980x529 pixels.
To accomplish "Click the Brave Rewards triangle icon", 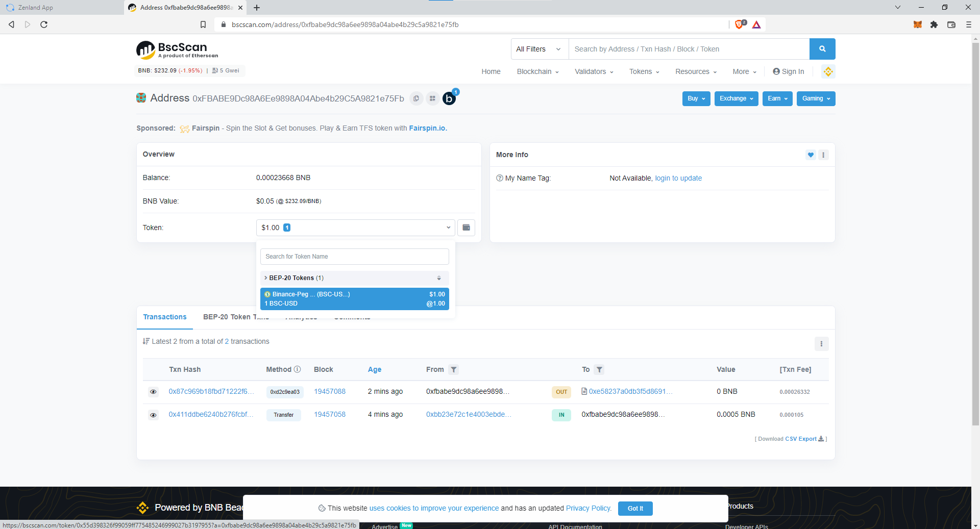I will (x=756, y=24).
